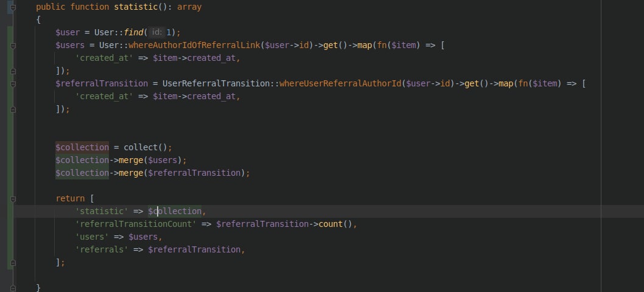Click 'whereAuthorIdOfReferralLink' method name
Image resolution: width=644 pixels, height=292 pixels.
tap(194, 45)
